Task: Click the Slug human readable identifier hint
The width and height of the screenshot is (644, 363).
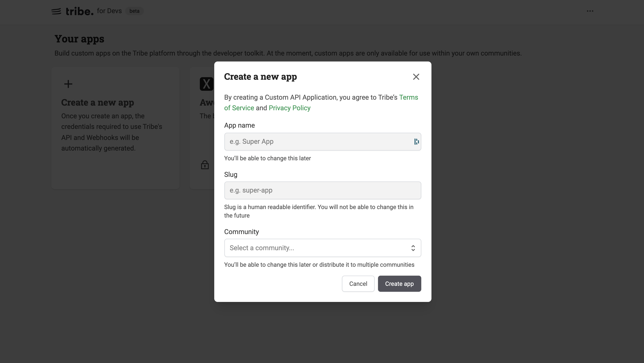Action: point(319,211)
